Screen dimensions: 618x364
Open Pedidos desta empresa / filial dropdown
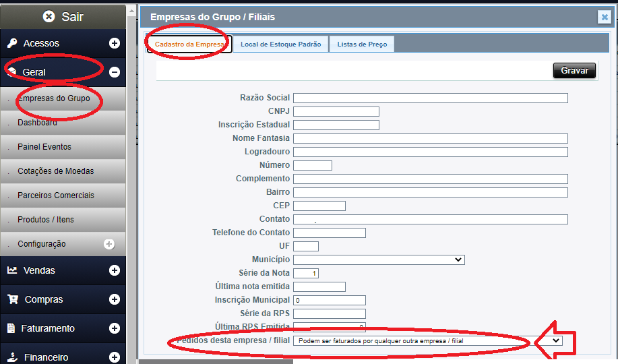pos(427,340)
